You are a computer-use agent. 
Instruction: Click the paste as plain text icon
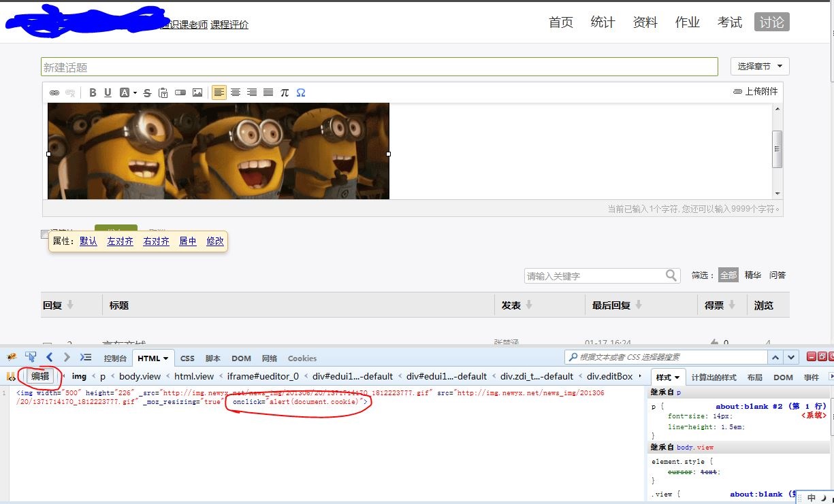point(163,93)
